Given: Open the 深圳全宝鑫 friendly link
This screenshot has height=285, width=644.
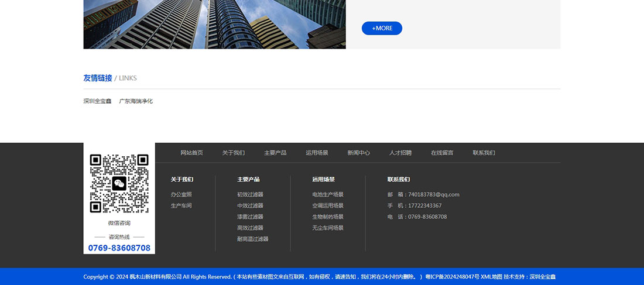Looking at the screenshot, I should (97, 101).
